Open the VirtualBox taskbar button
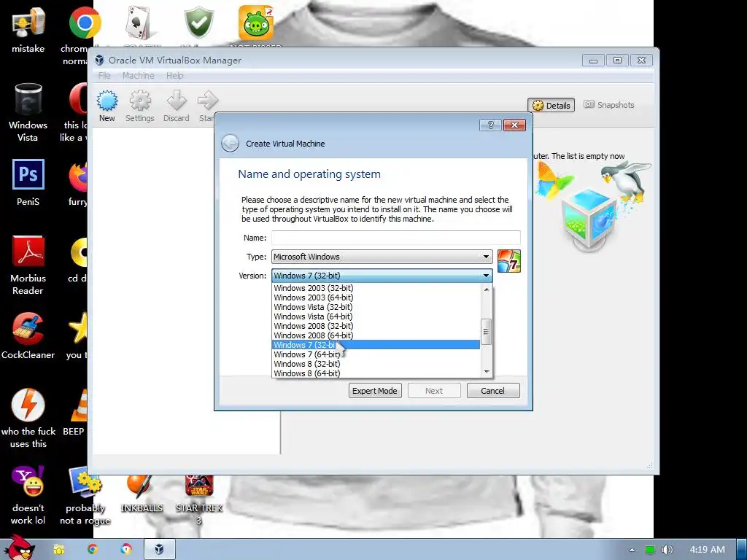Viewport: 747px width, 560px height. pyautogui.click(x=159, y=550)
